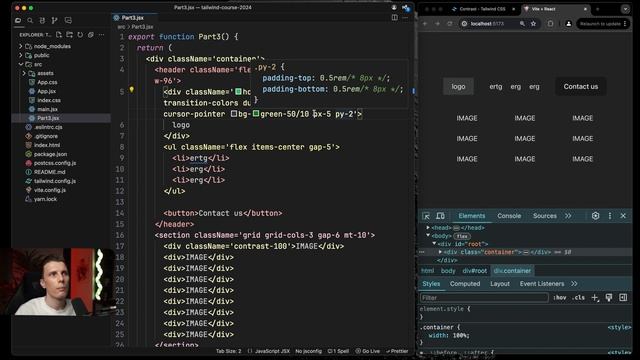Click the New File icon in Explorer header
Viewport: 640px width, 360px height.
click(x=59, y=35)
